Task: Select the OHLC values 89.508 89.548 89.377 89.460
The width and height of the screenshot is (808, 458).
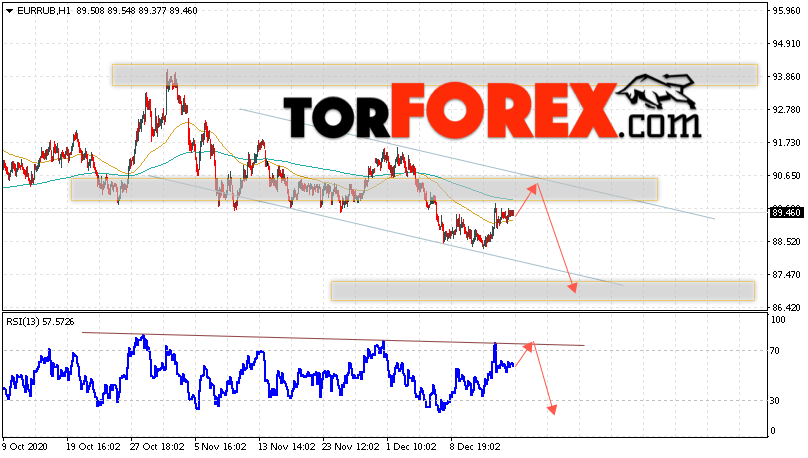Action: (137, 11)
